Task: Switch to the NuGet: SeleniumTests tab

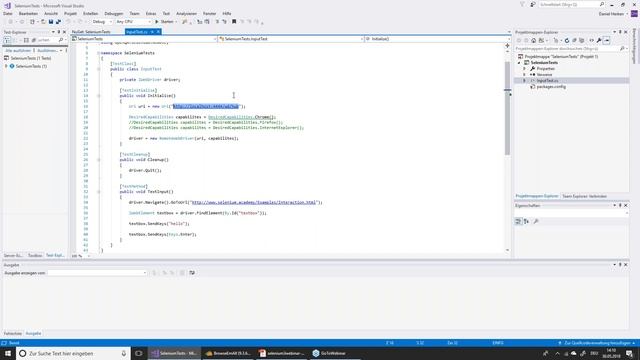Action: tap(91, 32)
